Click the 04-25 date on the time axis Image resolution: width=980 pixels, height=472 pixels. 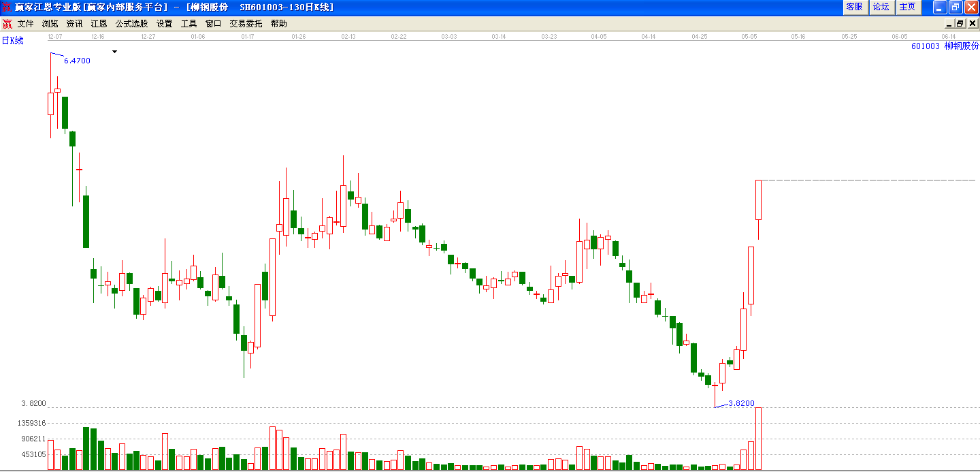pyautogui.click(x=699, y=36)
